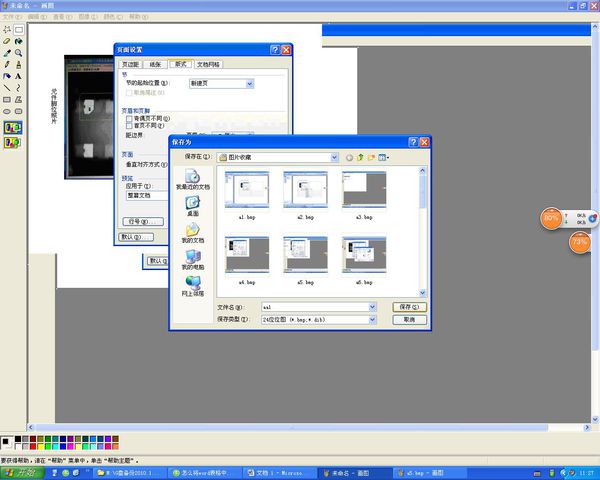Activate the Magnifier tool

(x=18, y=53)
